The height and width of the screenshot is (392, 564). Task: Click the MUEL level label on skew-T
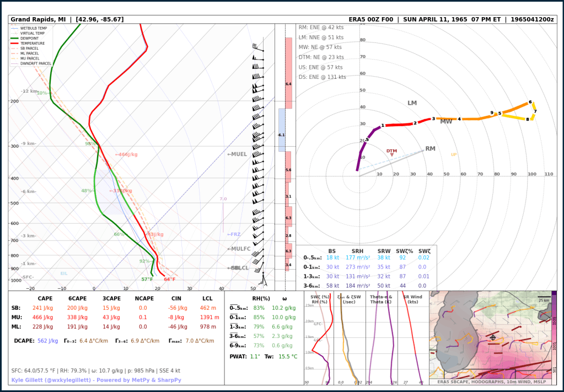[x=237, y=154]
